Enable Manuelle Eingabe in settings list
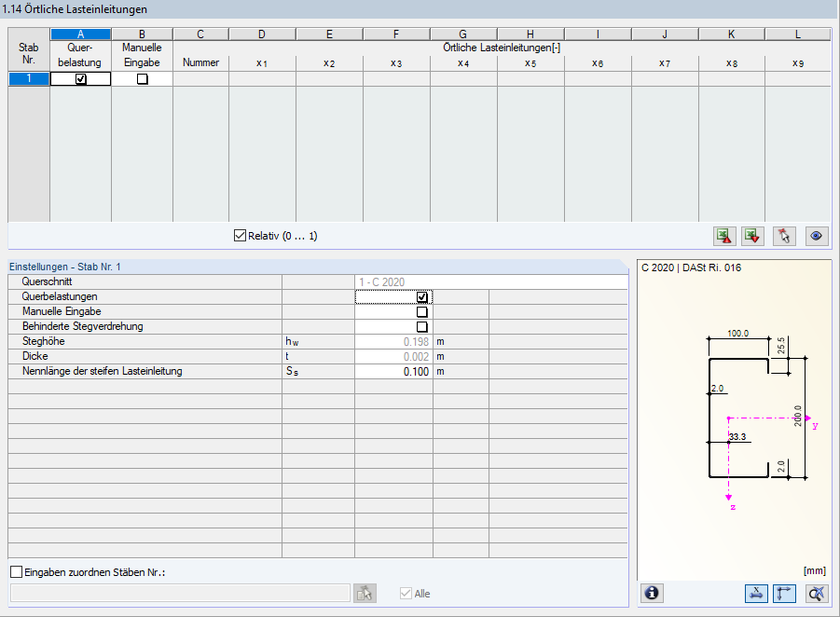Viewport: 840px width, 617px height. tap(422, 311)
